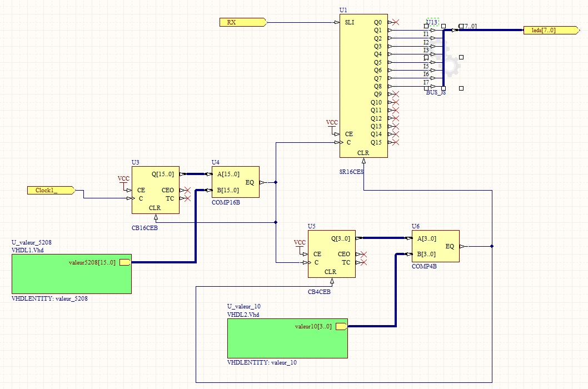This screenshot has width=588, height=389.
Task: Click the no-connect marker on Q15
Action: [395, 142]
